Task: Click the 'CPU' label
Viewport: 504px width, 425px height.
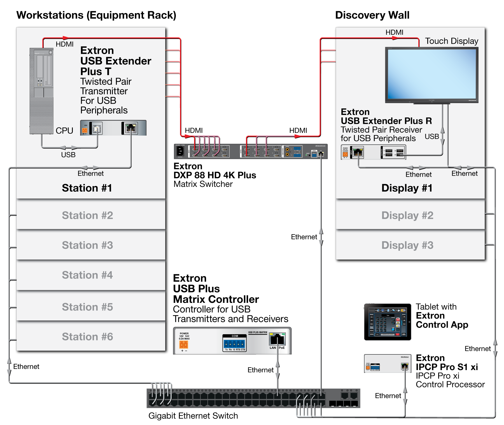Action: tap(64, 131)
